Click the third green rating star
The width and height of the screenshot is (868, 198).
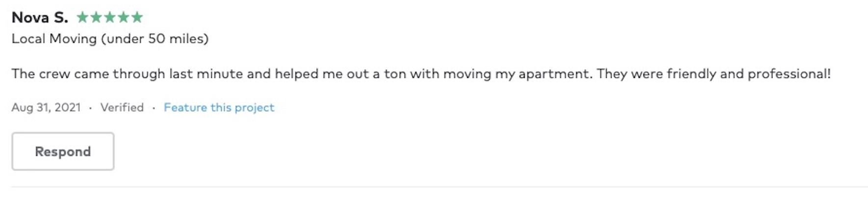[110, 18]
